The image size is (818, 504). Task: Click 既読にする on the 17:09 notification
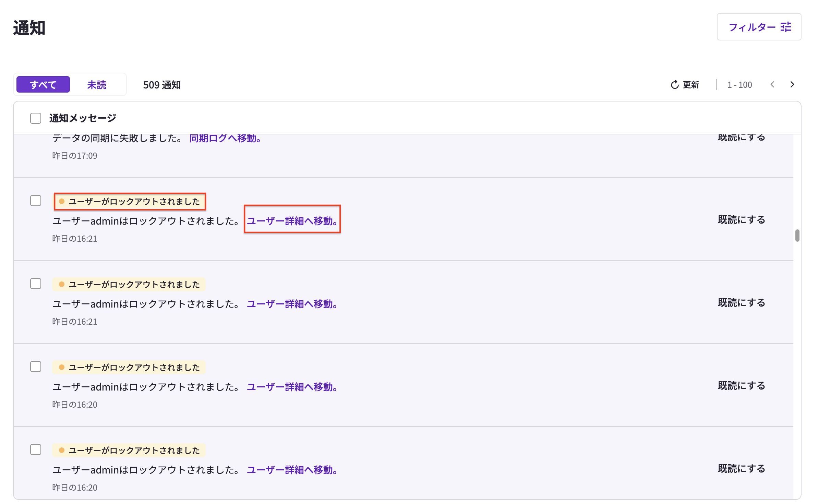point(741,137)
